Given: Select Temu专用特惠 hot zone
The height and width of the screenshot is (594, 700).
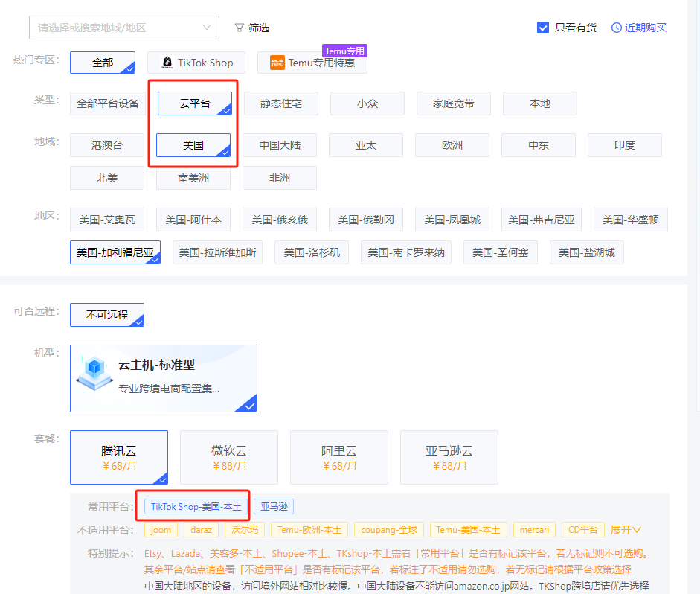Looking at the screenshot, I should coord(312,63).
